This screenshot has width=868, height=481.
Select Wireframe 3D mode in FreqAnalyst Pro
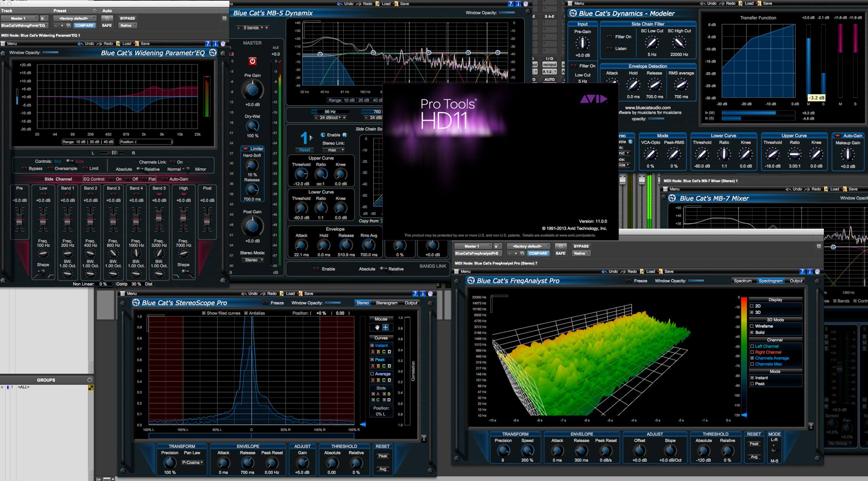[752, 326]
